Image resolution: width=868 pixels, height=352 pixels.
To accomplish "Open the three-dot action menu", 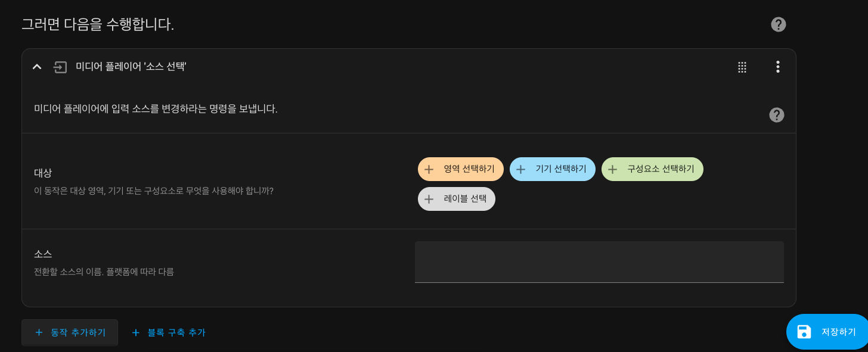I will pyautogui.click(x=777, y=67).
